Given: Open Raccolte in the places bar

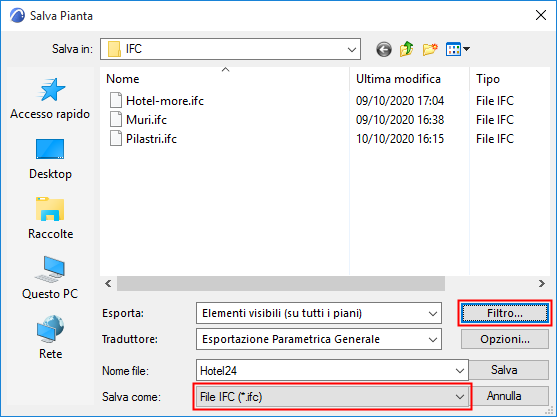Looking at the screenshot, I should [x=50, y=218].
